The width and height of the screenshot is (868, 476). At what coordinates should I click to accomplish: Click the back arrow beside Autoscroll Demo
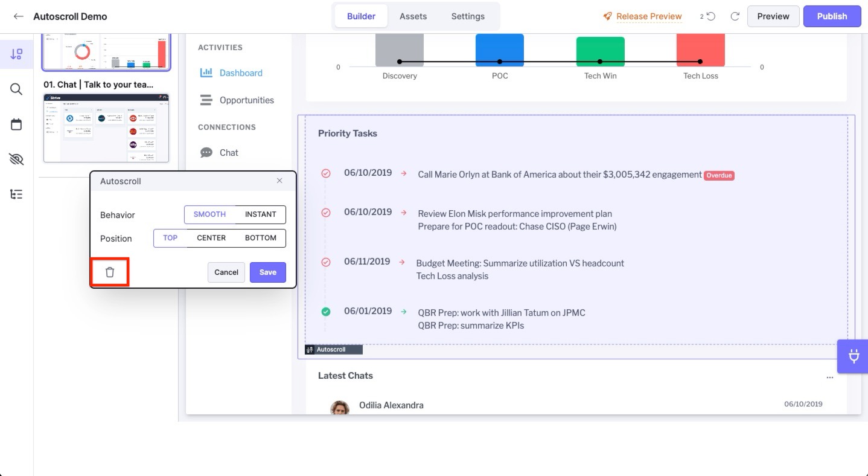[x=19, y=16]
